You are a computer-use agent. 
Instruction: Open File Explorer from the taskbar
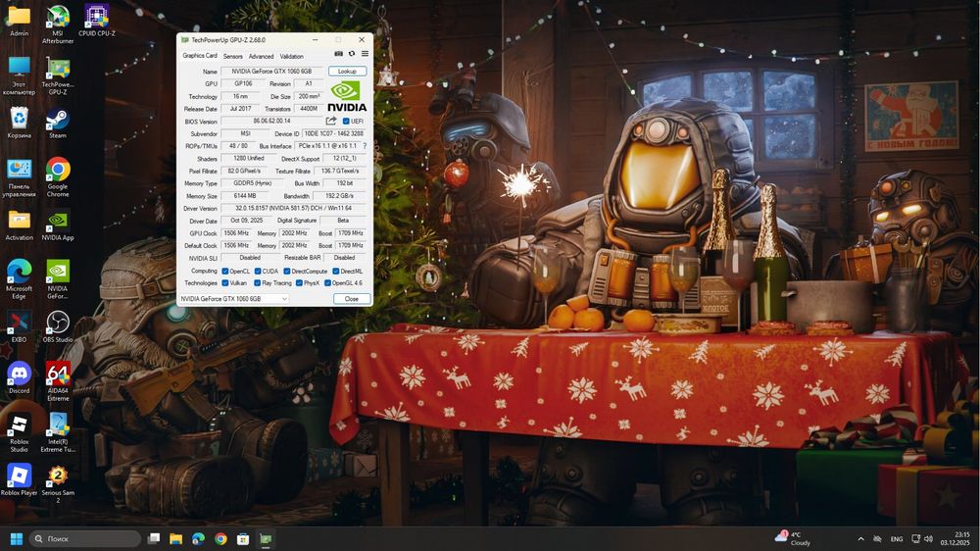pos(176,538)
